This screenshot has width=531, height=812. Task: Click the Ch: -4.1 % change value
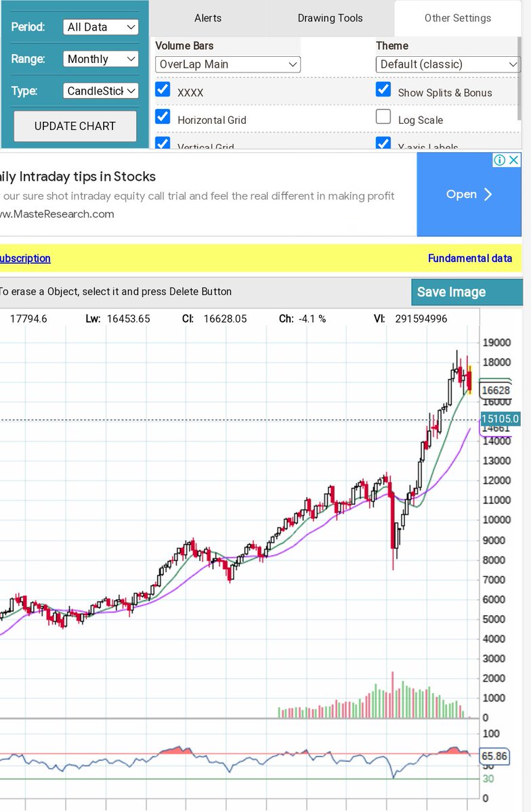point(303,318)
